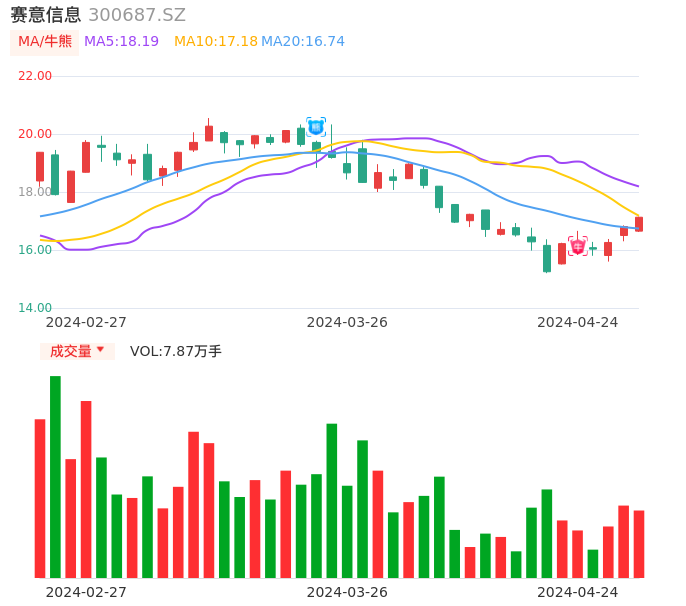Click the 14.00 price axis label
Viewport: 686px width, 606px height.
tap(35, 308)
